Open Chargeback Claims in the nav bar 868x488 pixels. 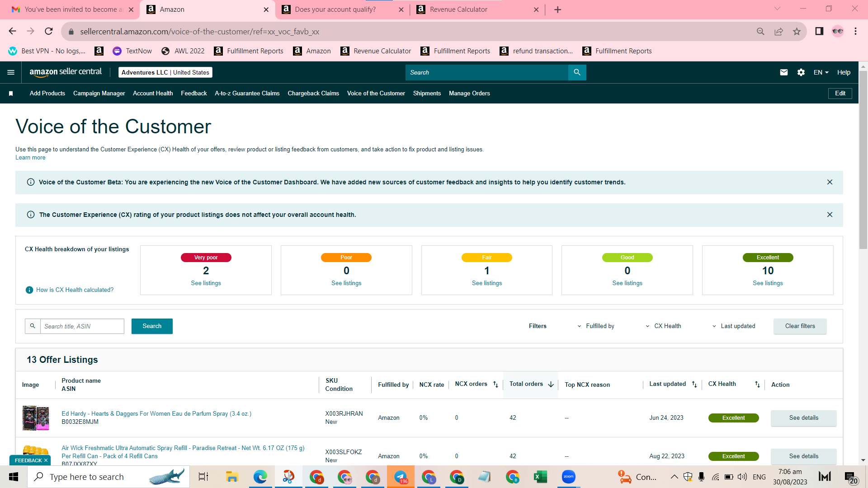coord(313,94)
